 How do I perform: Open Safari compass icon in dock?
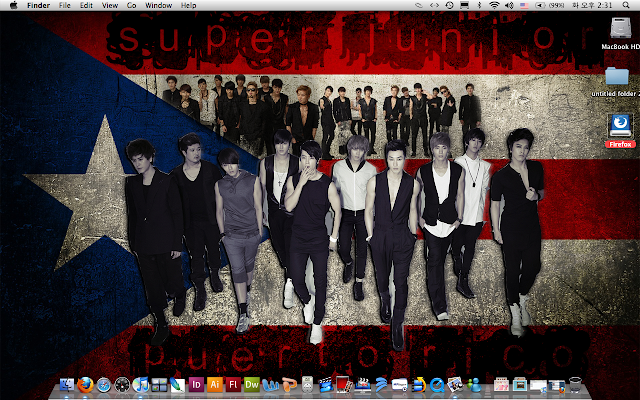coord(104,385)
